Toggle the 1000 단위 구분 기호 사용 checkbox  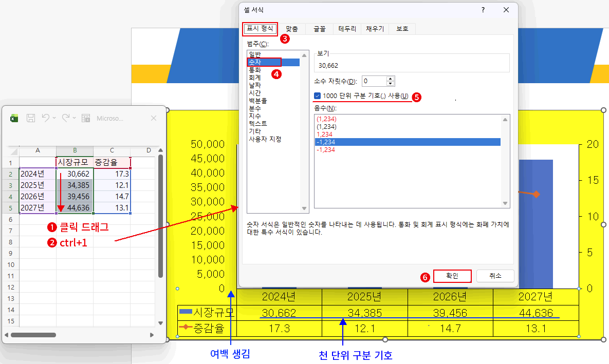pyautogui.click(x=318, y=95)
